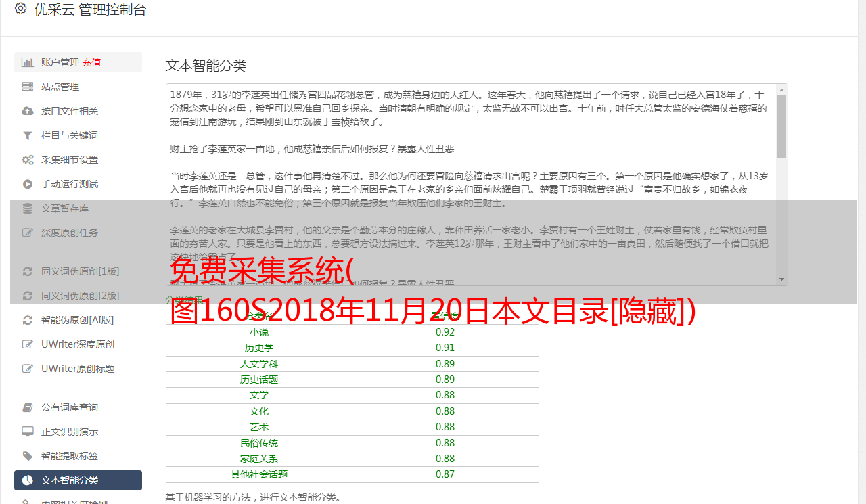Click the database icon for 文章暂存库
This screenshot has width=866, height=504.
(x=28, y=208)
